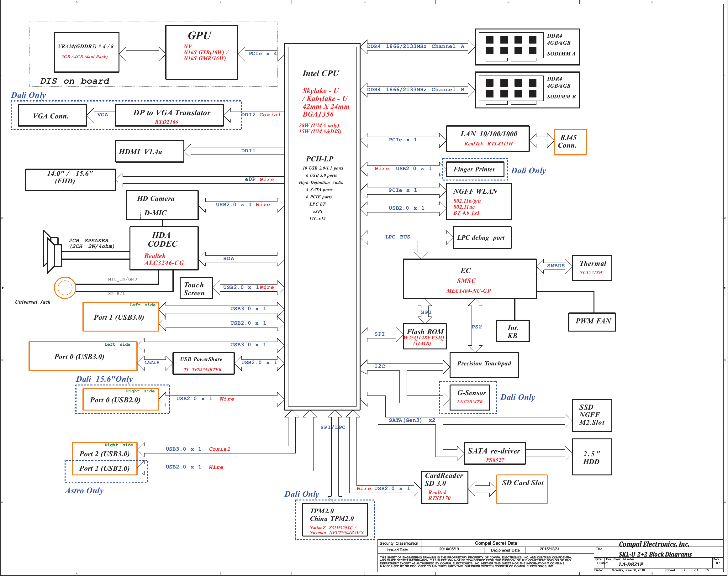Image resolution: width=728 pixels, height=576 pixels.
Task: Click the SPI arrow above Flash ROM
Action: tap(425, 311)
